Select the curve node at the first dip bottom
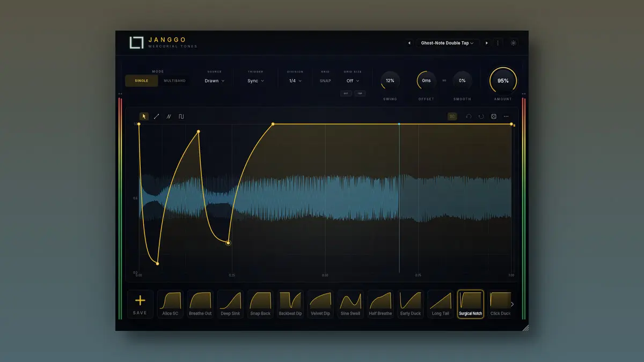 click(157, 263)
